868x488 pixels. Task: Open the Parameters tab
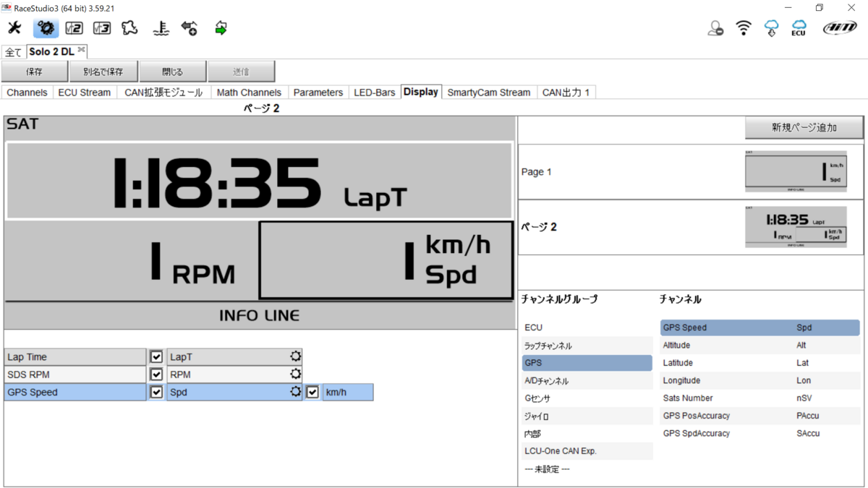click(x=318, y=93)
